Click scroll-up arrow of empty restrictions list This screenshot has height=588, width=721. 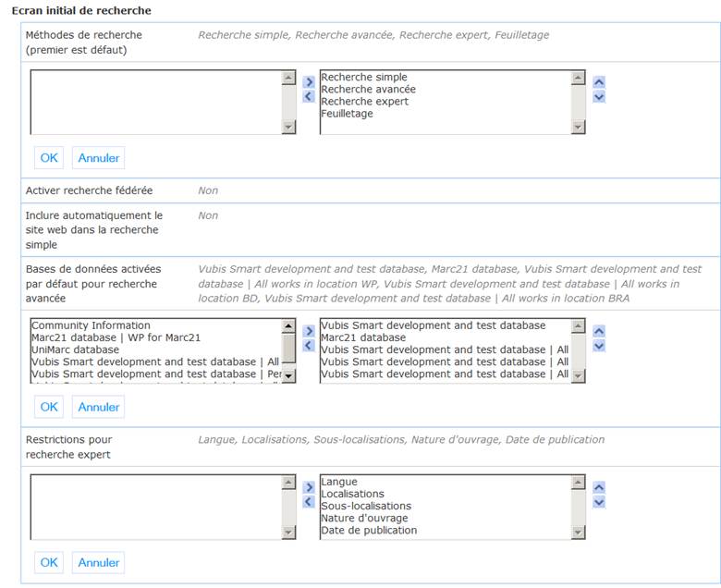[288, 483]
